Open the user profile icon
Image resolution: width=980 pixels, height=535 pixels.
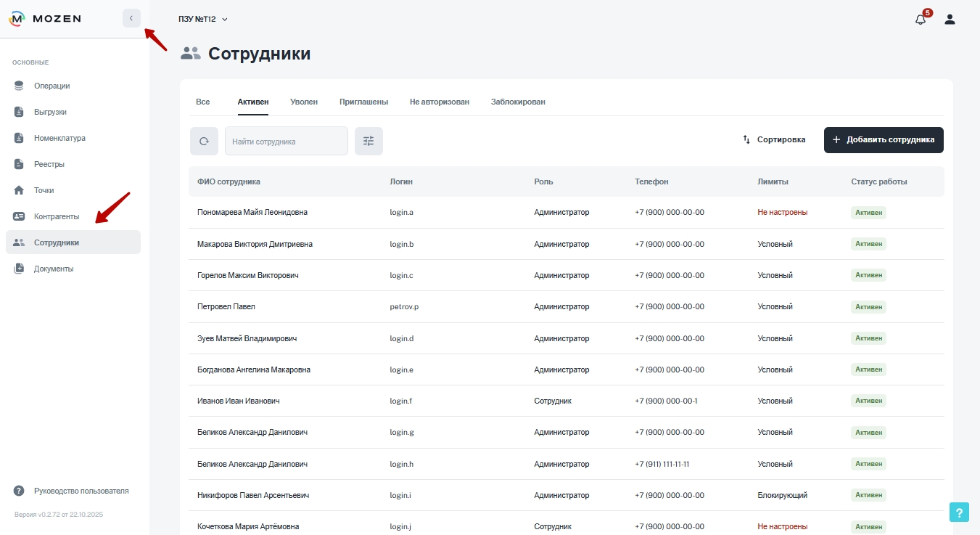click(x=950, y=20)
